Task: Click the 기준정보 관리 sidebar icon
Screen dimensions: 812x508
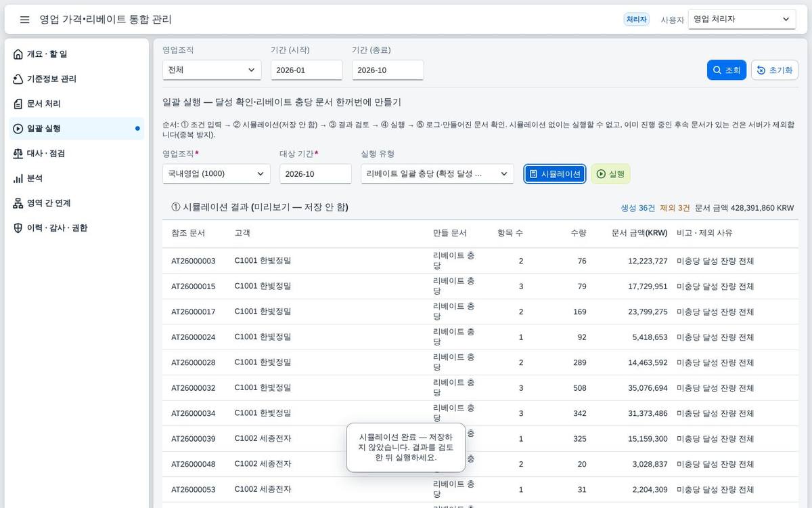Action: coord(18,79)
